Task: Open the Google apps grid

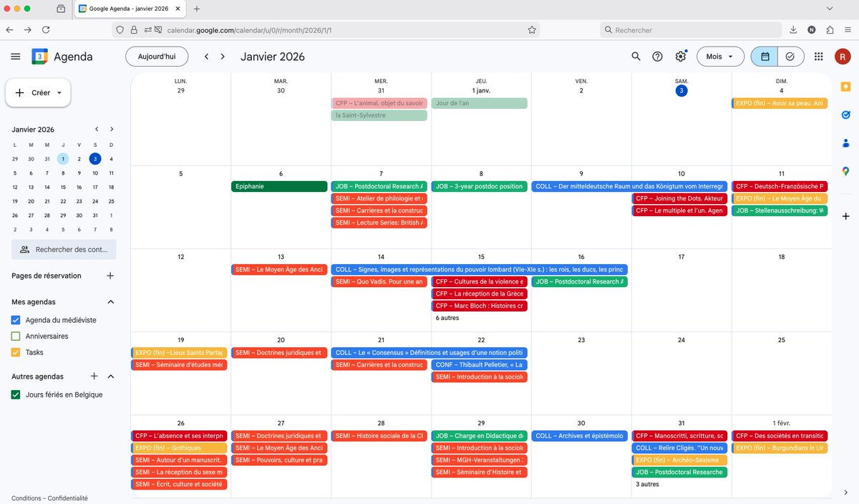Action: click(818, 57)
